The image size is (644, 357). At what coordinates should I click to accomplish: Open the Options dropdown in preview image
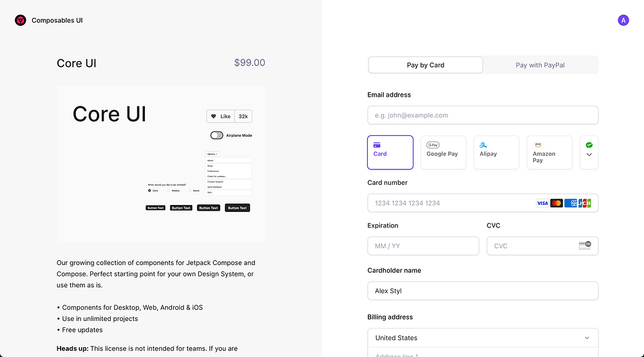[213, 154]
